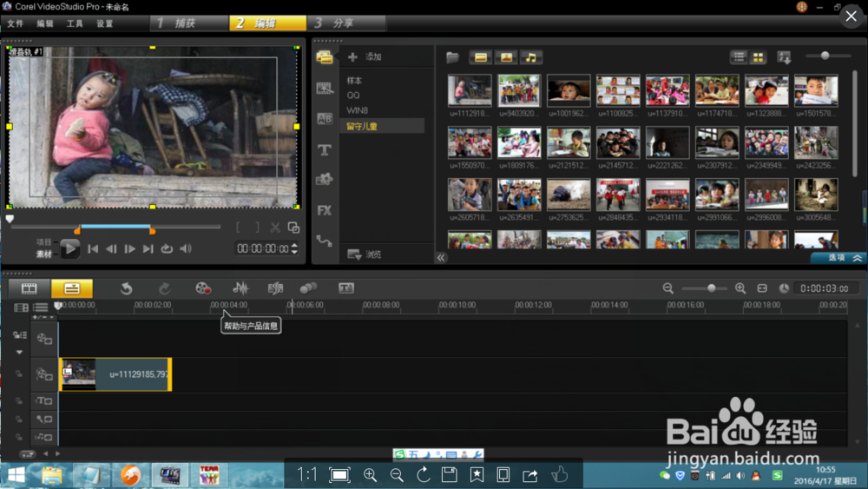Click the 添加 add folder button

(x=365, y=56)
